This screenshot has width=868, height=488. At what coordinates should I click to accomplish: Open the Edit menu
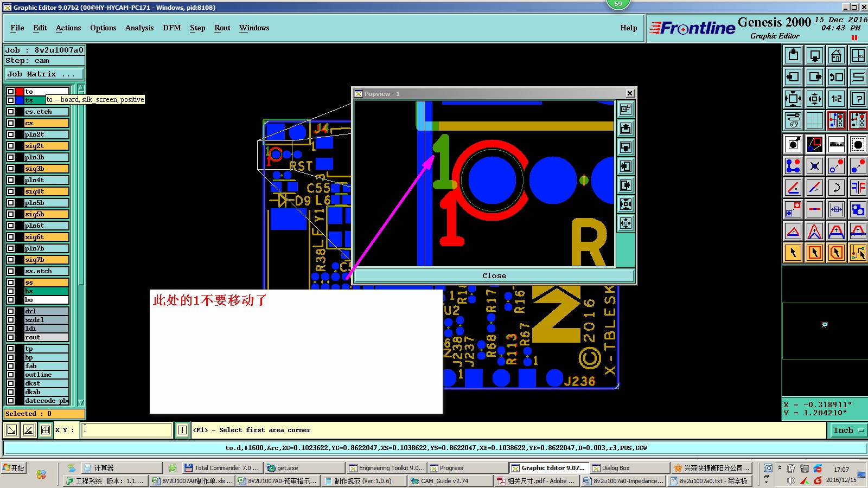click(40, 28)
